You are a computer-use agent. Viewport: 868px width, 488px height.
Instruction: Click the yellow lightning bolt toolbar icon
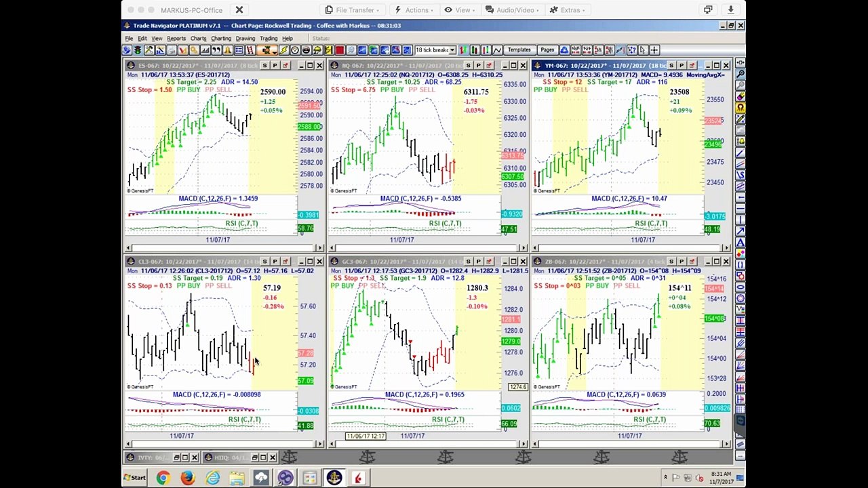283,50
